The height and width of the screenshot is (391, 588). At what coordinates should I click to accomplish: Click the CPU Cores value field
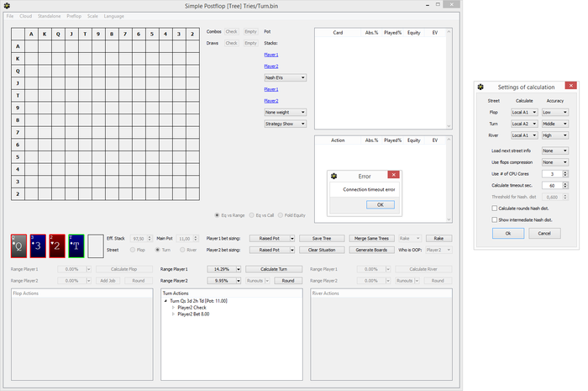coord(552,174)
